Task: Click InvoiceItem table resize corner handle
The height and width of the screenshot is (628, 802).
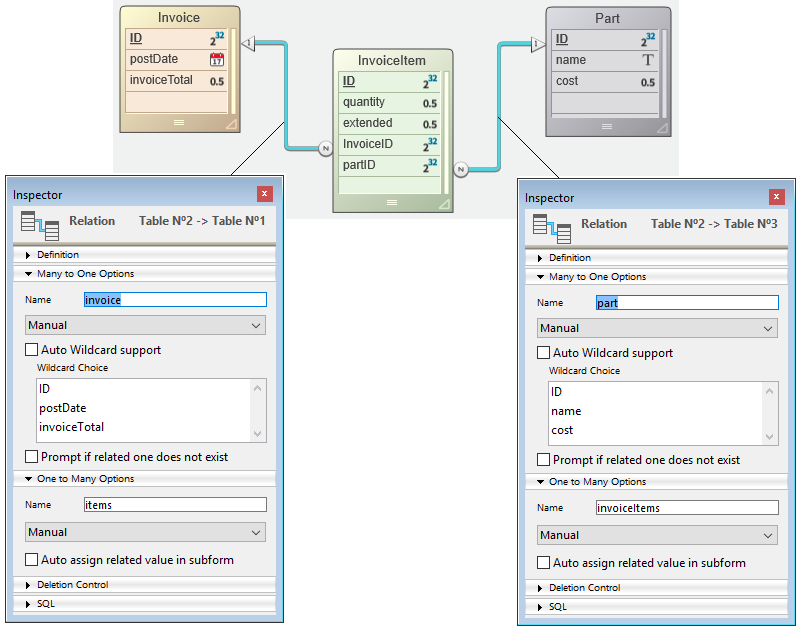Action: (443, 203)
